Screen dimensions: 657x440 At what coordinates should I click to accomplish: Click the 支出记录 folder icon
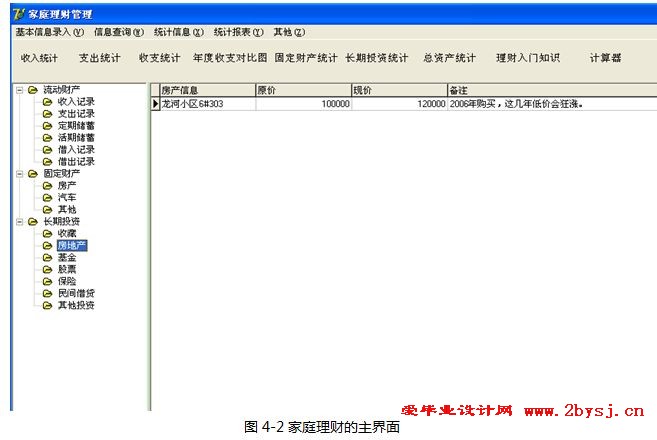point(47,114)
